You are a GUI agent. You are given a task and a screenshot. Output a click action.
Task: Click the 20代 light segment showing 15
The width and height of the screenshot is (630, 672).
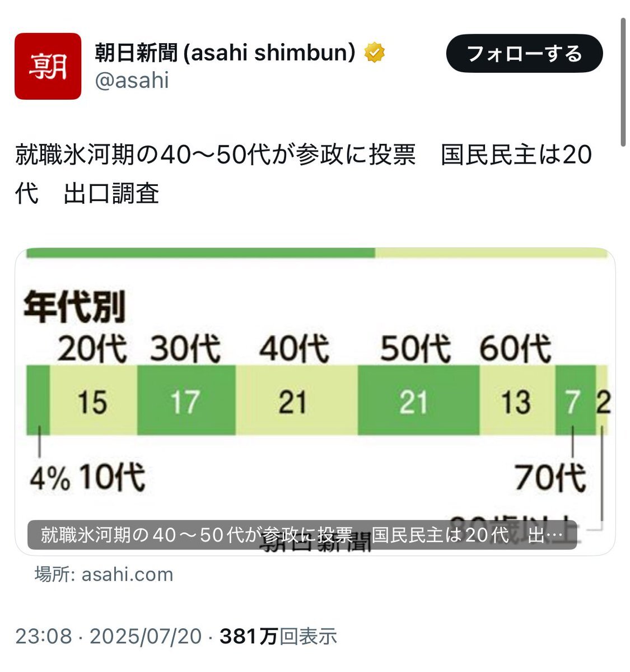coord(93,400)
